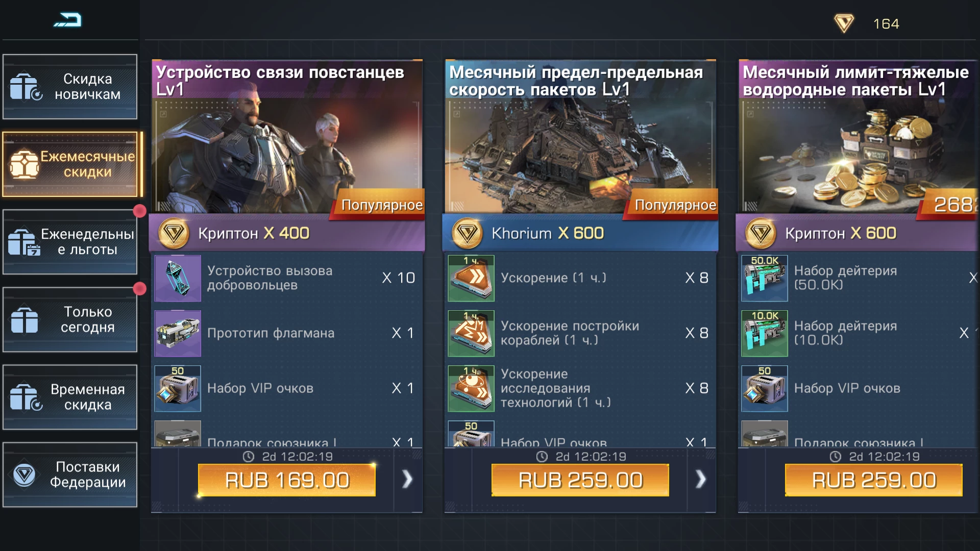The width and height of the screenshot is (980, 551).
Task: Tap the 50.0K deuterium pack icon
Action: point(765,278)
